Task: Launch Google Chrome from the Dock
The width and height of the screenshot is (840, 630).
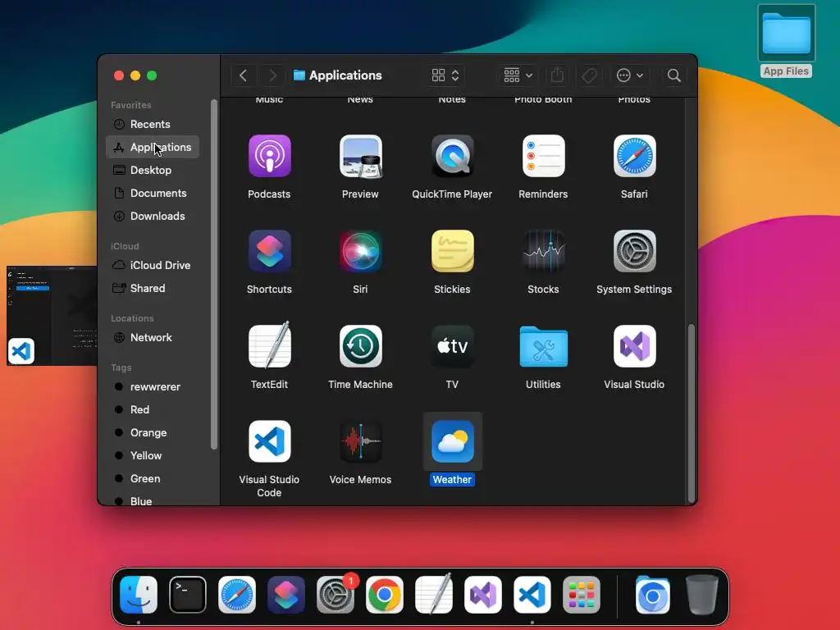Action: click(385, 595)
